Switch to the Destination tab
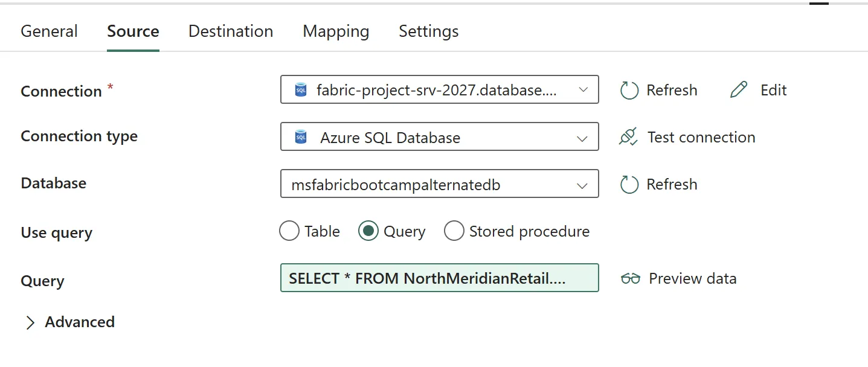 coord(231,31)
